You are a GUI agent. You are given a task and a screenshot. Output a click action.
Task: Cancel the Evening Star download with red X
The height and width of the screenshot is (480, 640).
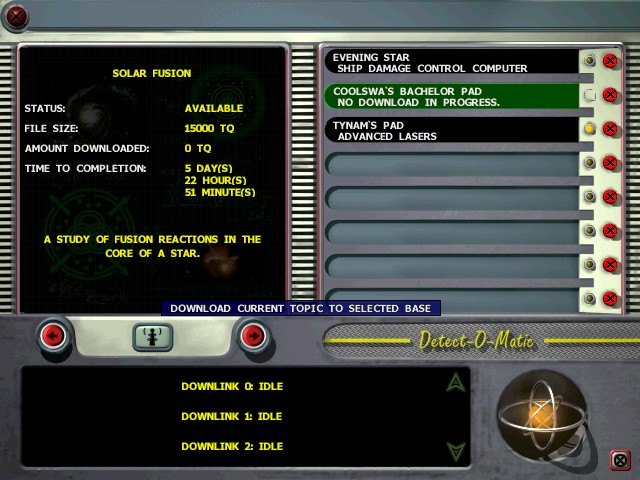tap(610, 61)
